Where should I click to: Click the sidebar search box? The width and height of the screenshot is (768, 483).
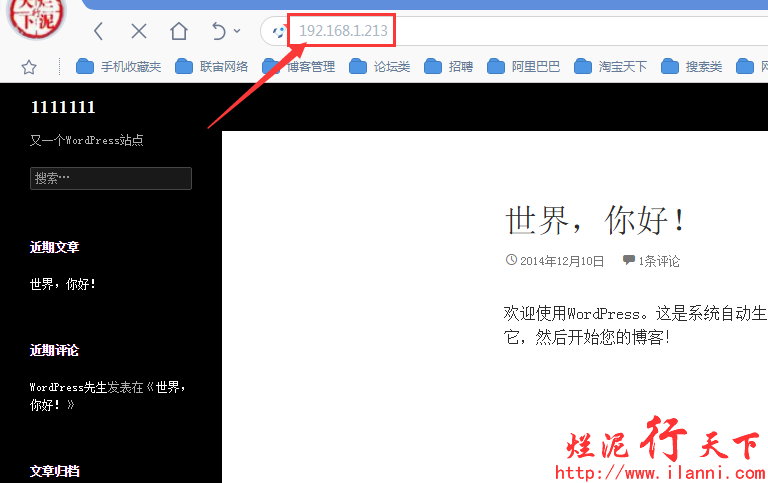[110, 178]
